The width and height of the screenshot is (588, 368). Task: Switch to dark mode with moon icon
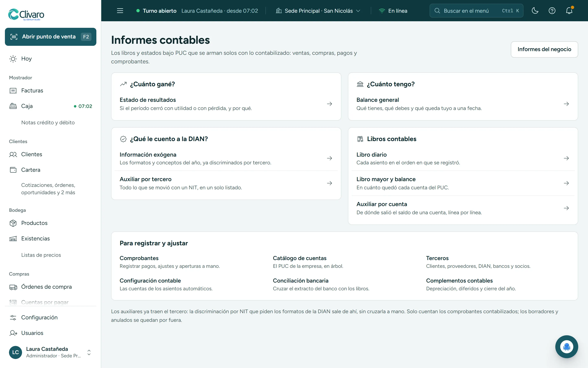pyautogui.click(x=535, y=11)
